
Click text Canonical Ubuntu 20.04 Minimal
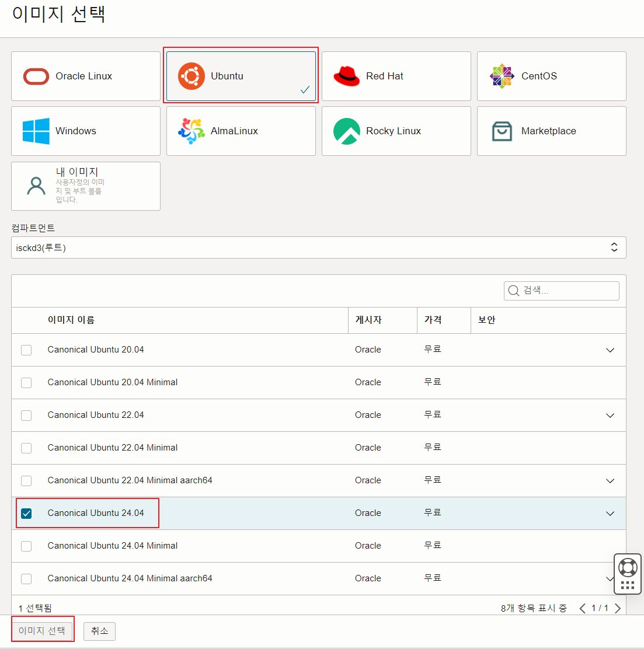(x=113, y=382)
